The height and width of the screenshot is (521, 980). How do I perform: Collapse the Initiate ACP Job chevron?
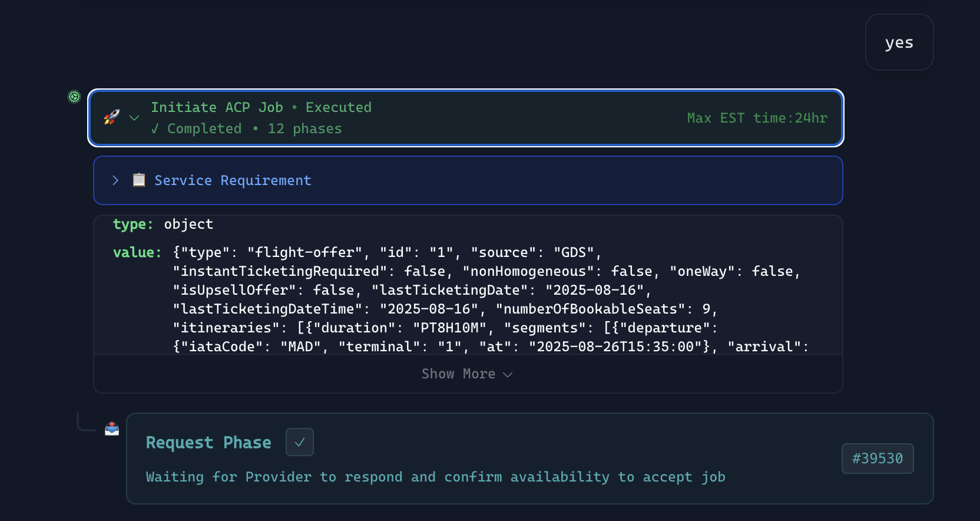click(134, 118)
